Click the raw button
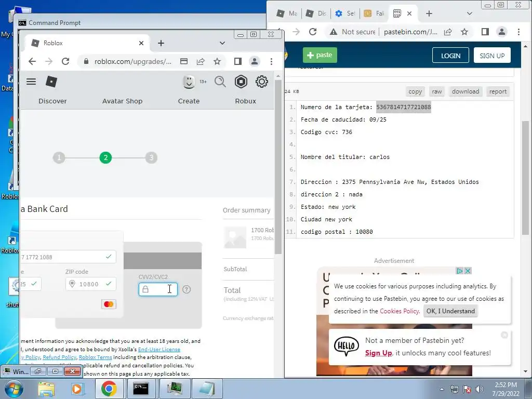 point(437,91)
